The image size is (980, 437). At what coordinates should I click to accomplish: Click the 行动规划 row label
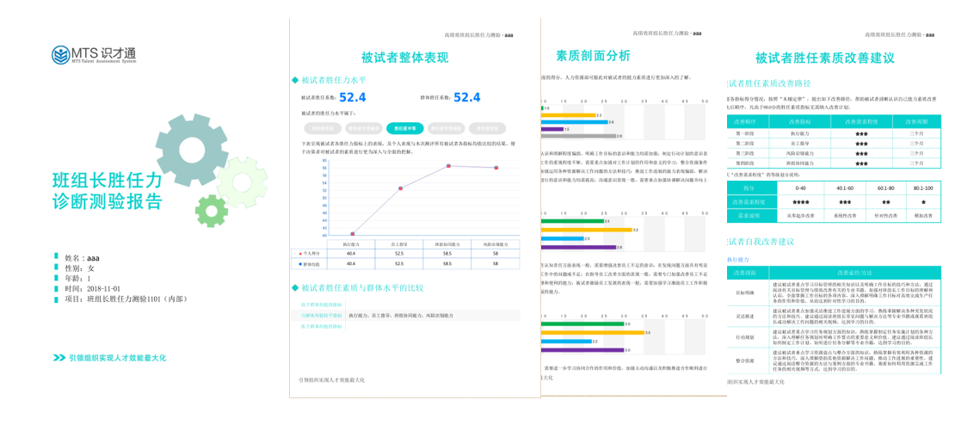(x=747, y=337)
